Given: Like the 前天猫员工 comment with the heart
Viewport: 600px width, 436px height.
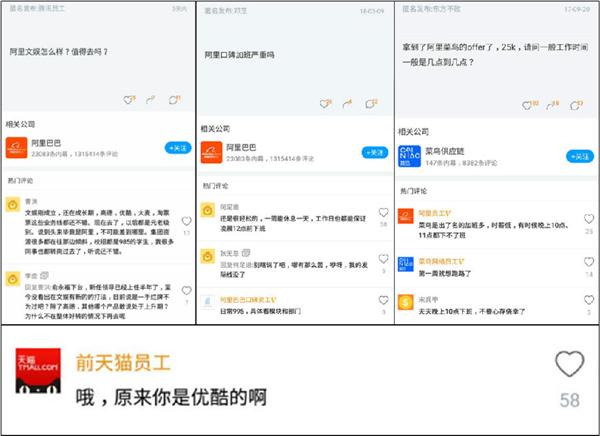Looking at the screenshot, I should [x=569, y=365].
